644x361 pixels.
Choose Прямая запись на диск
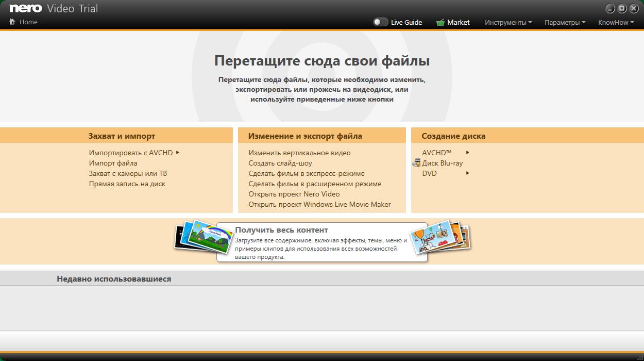point(127,184)
